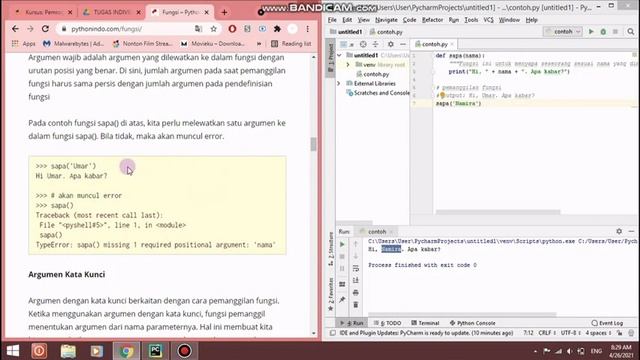Collapse the untitled1 project tree node

(x=340, y=55)
